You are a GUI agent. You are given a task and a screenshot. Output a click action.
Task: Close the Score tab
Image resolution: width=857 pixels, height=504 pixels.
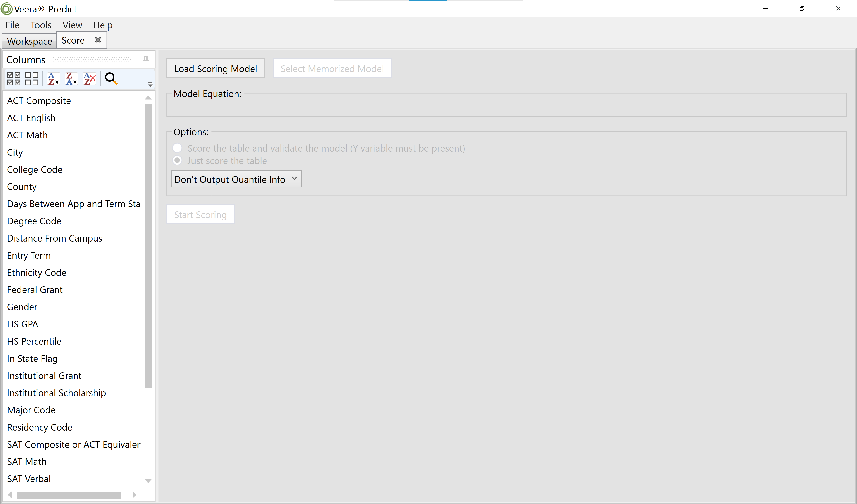[x=98, y=40]
